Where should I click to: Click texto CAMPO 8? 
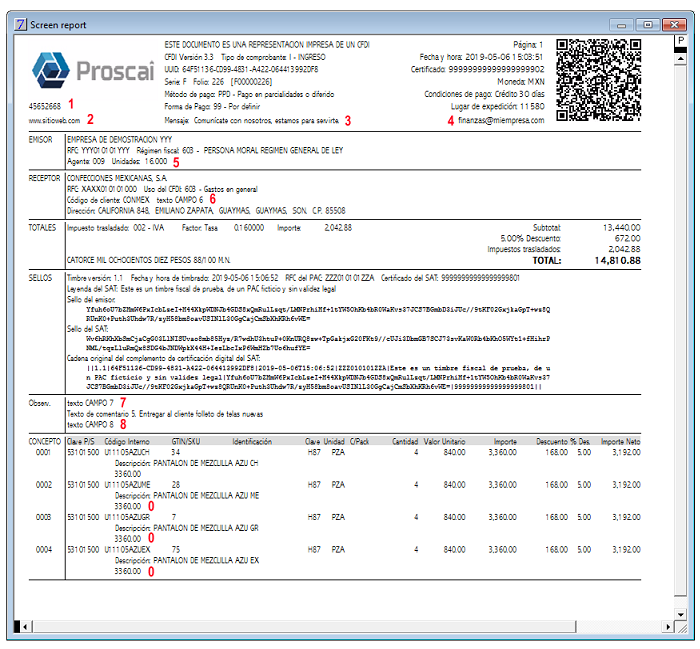coord(90,424)
